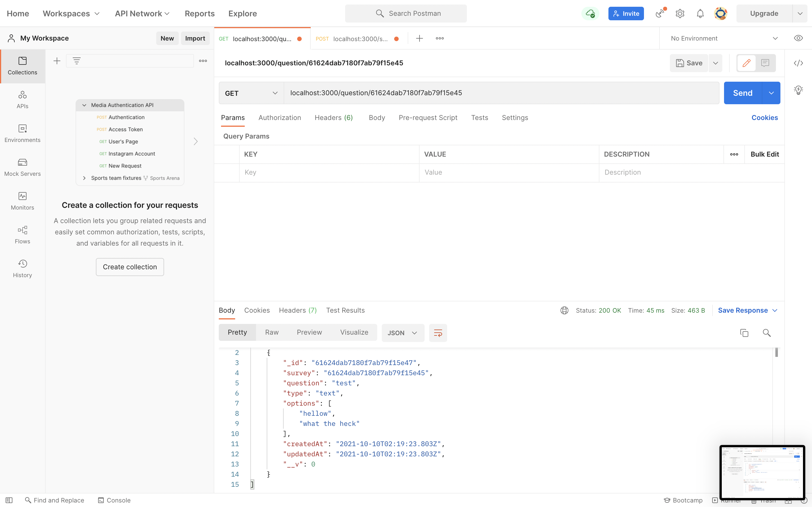Screen dimensions: 812x507
Task: Click the search response magnifier icon
Action: tap(766, 333)
